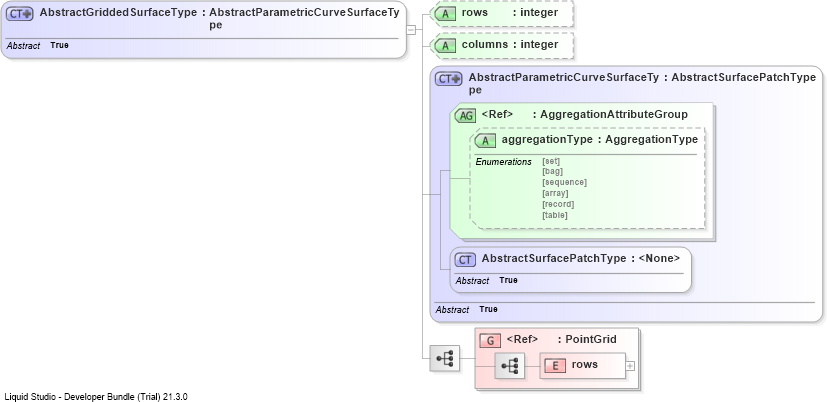This screenshot has height=402, width=827.
Task: Click the CT+ icon of AbstractGriddedSurfaceType
Action: pos(20,14)
